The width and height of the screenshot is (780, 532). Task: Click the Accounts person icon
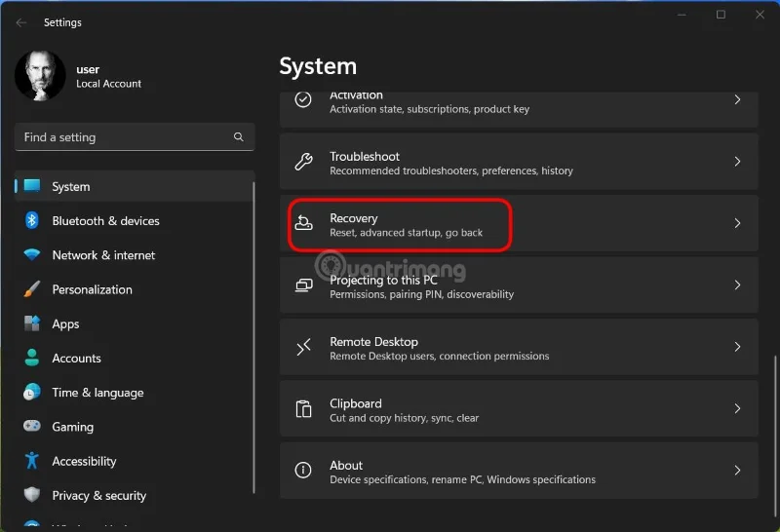click(x=32, y=358)
